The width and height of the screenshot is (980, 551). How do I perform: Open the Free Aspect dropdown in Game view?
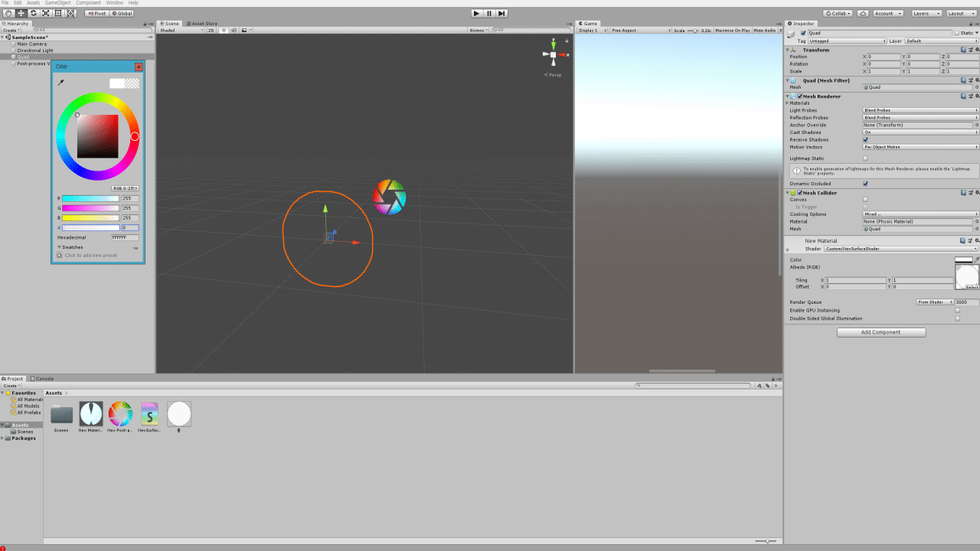pyautogui.click(x=639, y=30)
